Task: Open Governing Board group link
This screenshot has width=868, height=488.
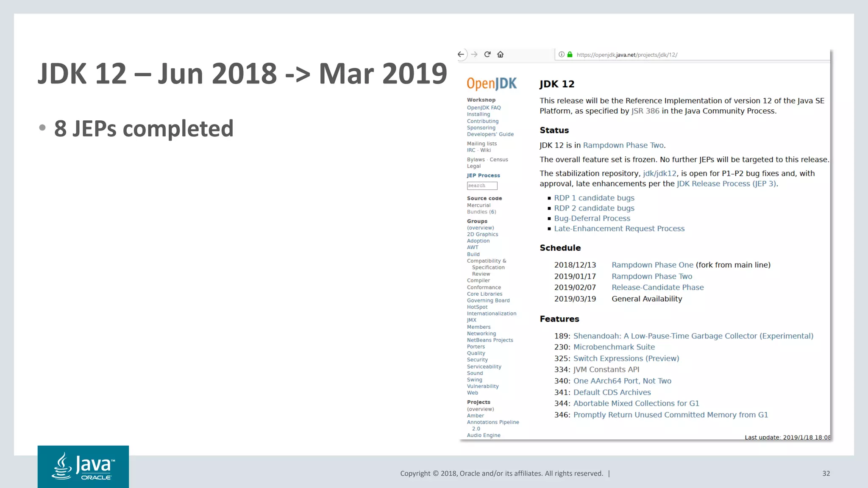Action: pyautogui.click(x=488, y=300)
